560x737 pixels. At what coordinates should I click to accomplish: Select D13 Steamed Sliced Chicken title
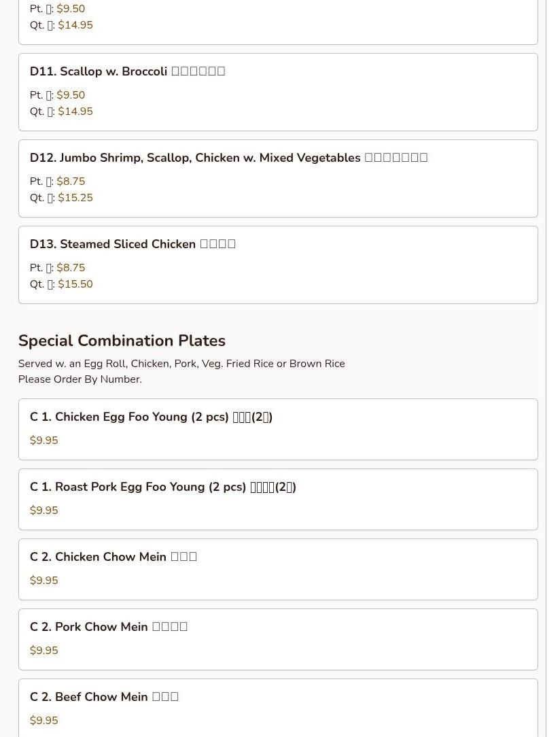[133, 244]
